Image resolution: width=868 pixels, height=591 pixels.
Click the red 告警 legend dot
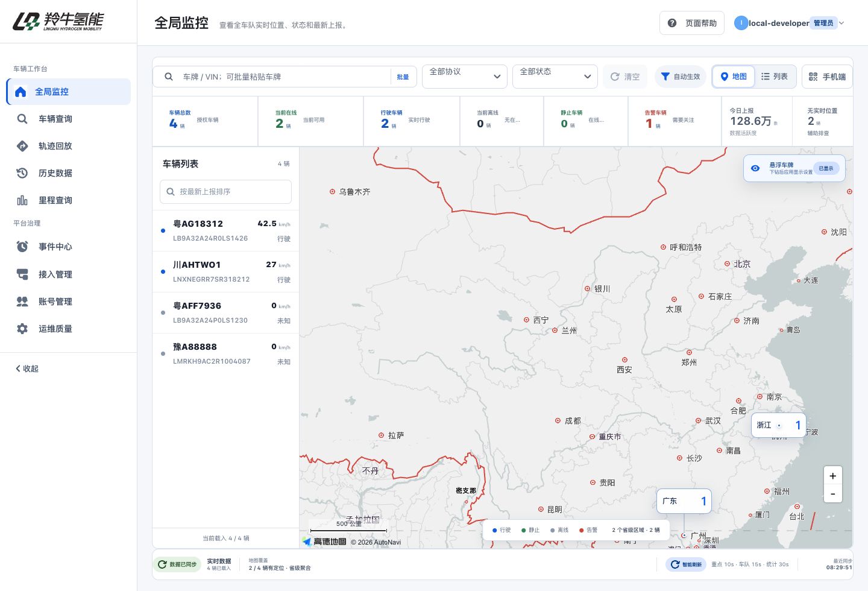click(x=581, y=530)
